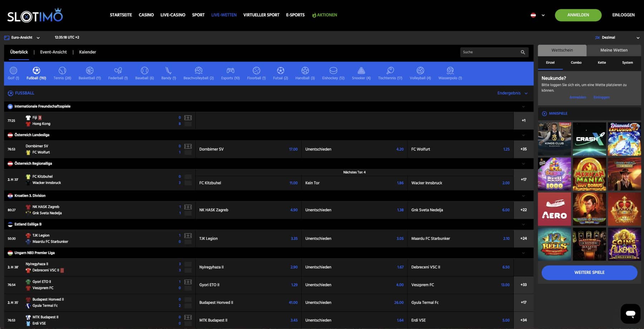Go to E-SPORTS in top menu

[295, 15]
